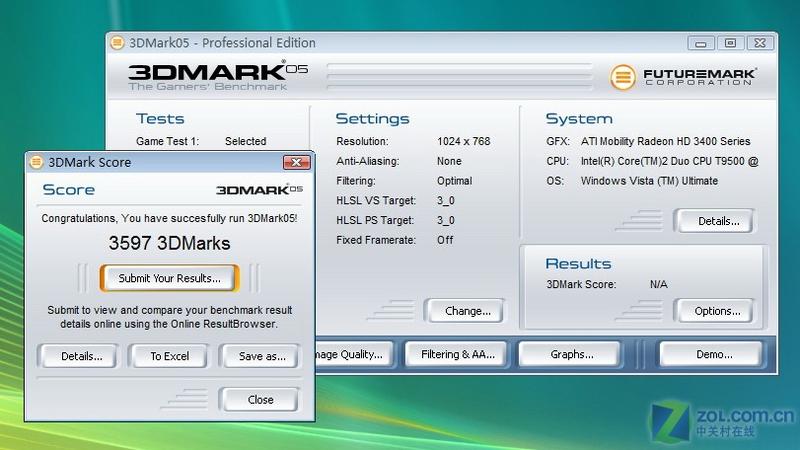Click Save as button in score dialog

pyautogui.click(x=262, y=356)
